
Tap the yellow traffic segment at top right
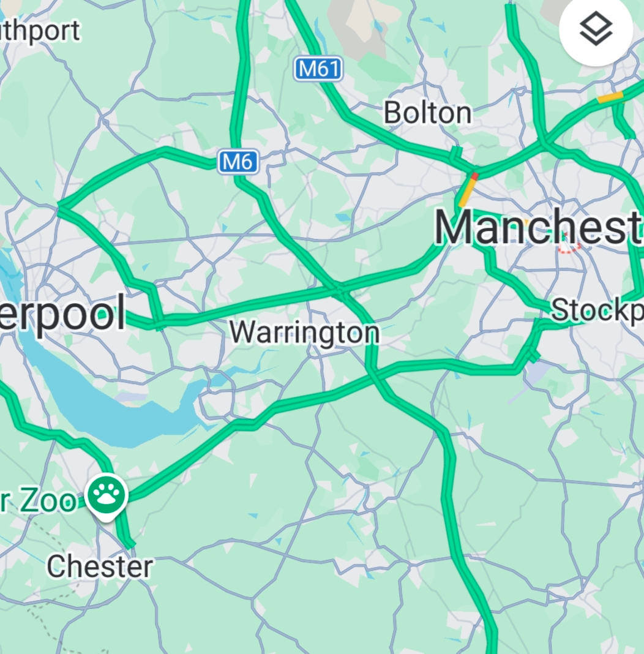[x=610, y=97]
